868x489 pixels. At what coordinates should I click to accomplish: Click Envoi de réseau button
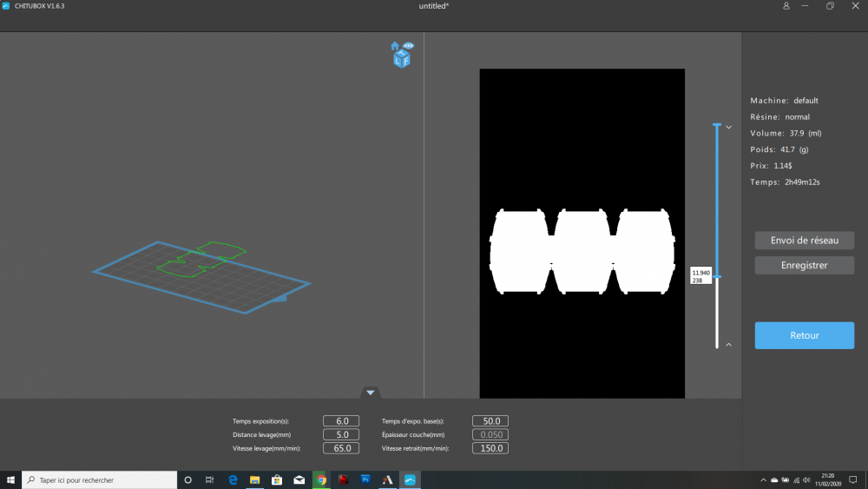click(805, 241)
